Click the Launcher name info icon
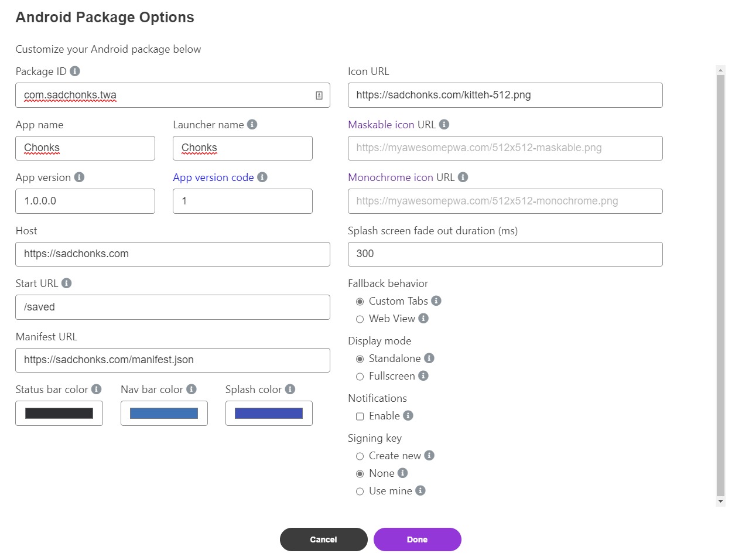 (x=252, y=124)
